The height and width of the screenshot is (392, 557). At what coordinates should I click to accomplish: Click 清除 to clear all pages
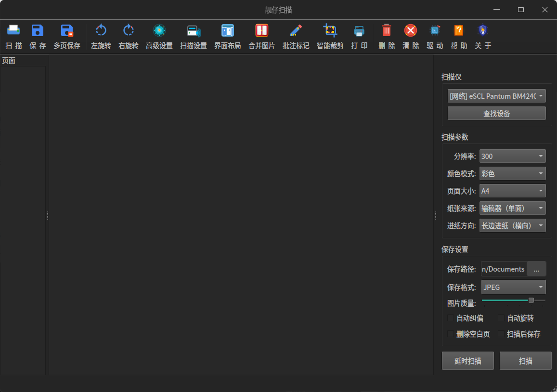(411, 37)
